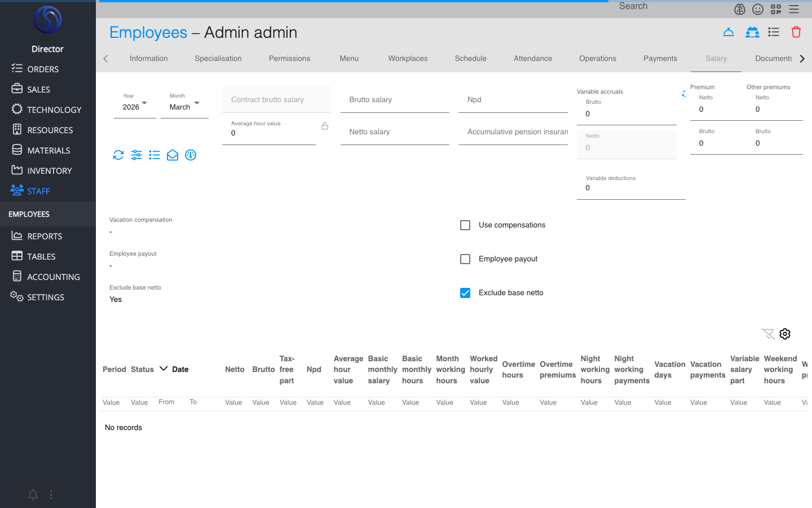Open table settings gear icon
The image size is (812, 508).
click(x=785, y=334)
